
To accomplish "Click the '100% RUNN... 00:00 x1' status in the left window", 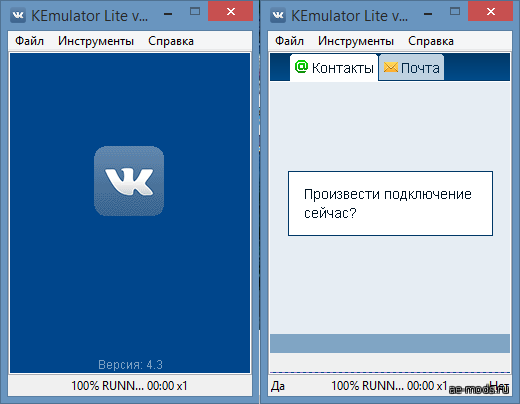I will (x=129, y=386).
